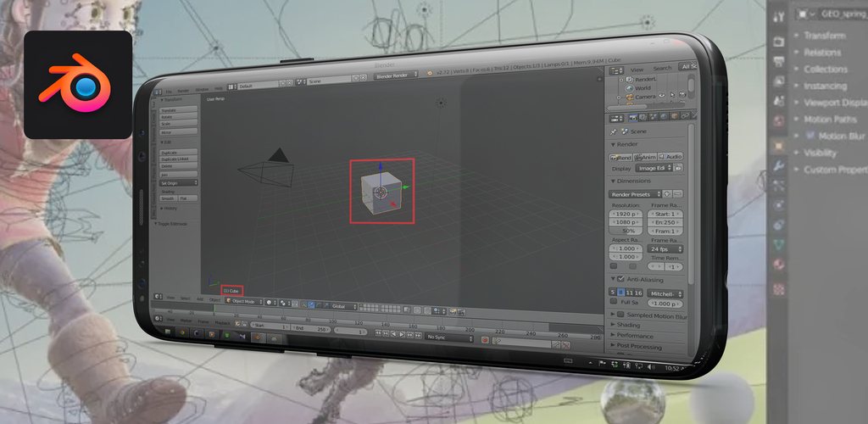Viewport: 868px width, 424px height.
Task: Click the Blender logo app icon
Action: pyautogui.click(x=78, y=85)
